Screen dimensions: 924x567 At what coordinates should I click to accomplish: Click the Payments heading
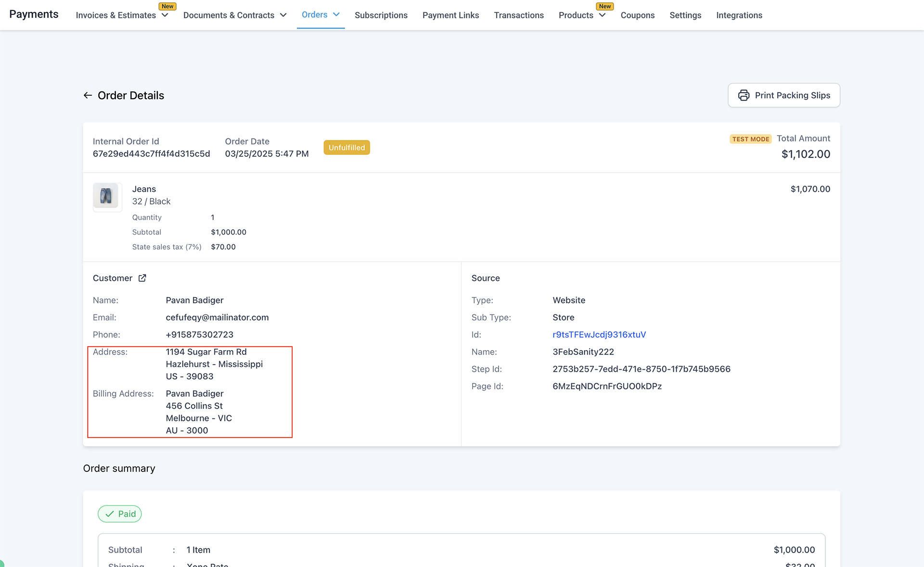(x=34, y=14)
